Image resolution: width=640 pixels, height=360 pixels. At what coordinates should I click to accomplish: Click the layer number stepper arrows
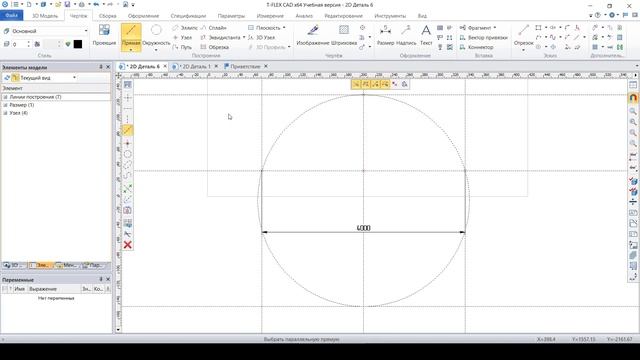[29, 44]
